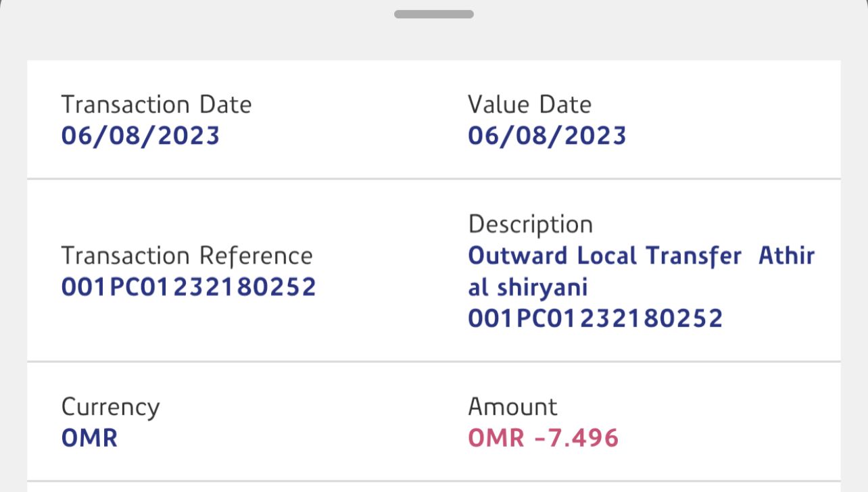Select reference number under Transaction Reference

click(x=189, y=287)
